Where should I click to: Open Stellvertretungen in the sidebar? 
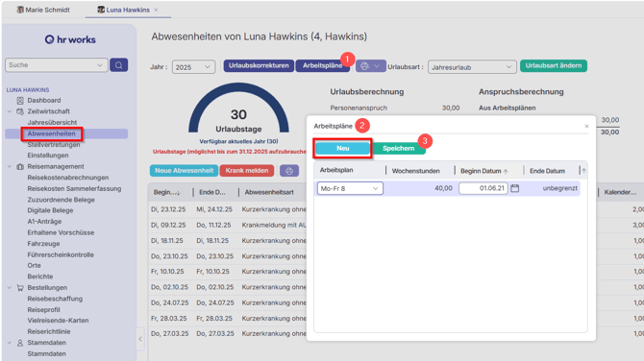pos(54,144)
